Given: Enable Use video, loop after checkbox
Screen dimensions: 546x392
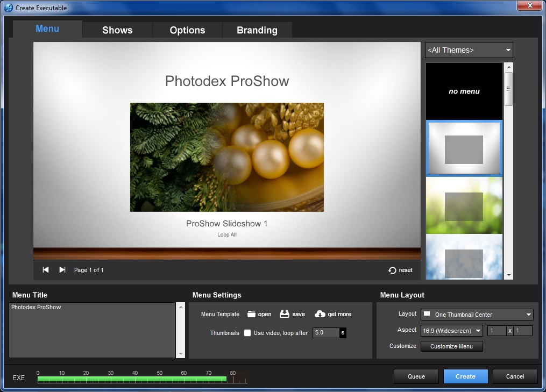Looking at the screenshot, I should pos(247,333).
